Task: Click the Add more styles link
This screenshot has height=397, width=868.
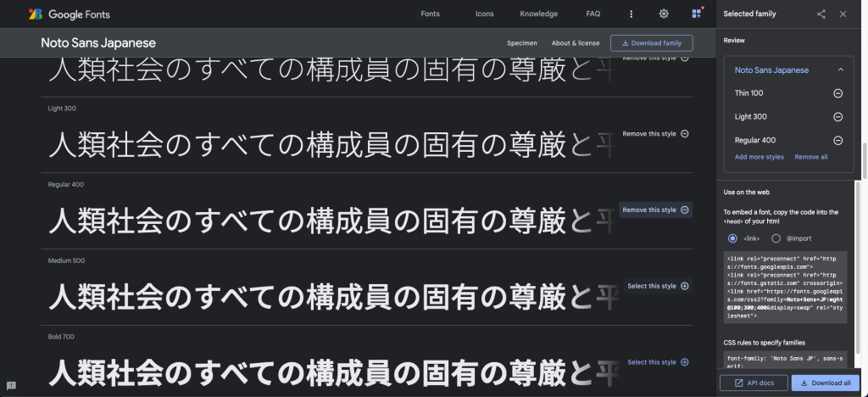Action: 759,157
